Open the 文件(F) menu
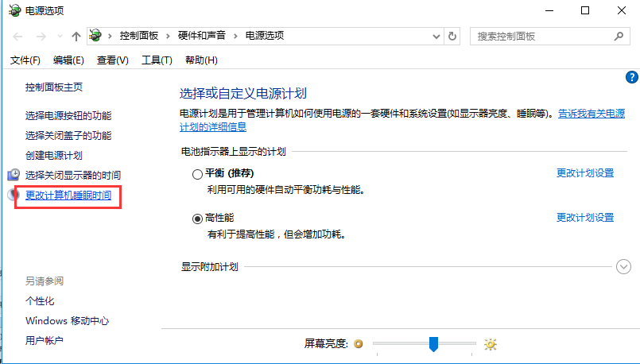The width and height of the screenshot is (640, 364). (25, 60)
